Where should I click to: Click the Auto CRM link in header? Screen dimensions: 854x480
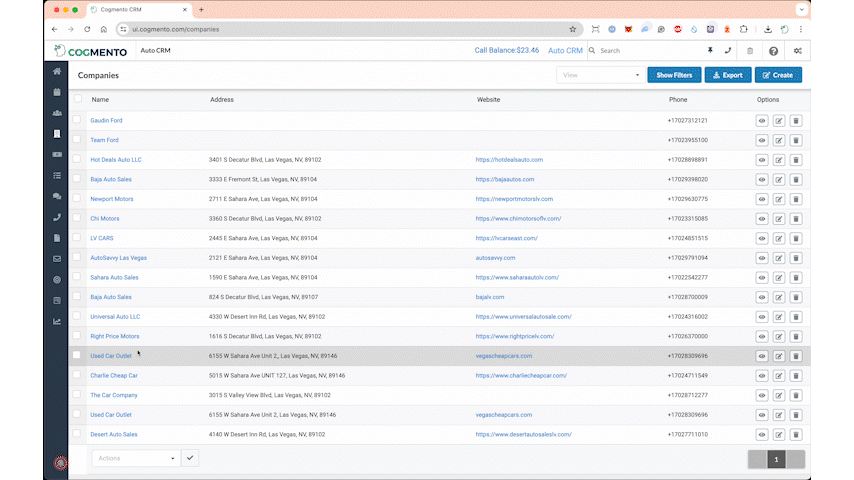[565, 51]
